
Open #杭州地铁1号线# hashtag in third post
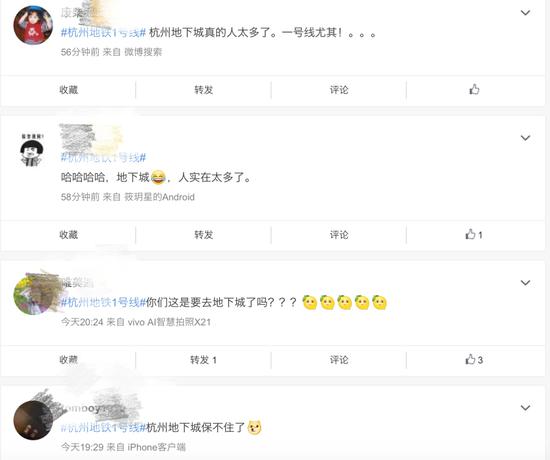click(x=103, y=302)
